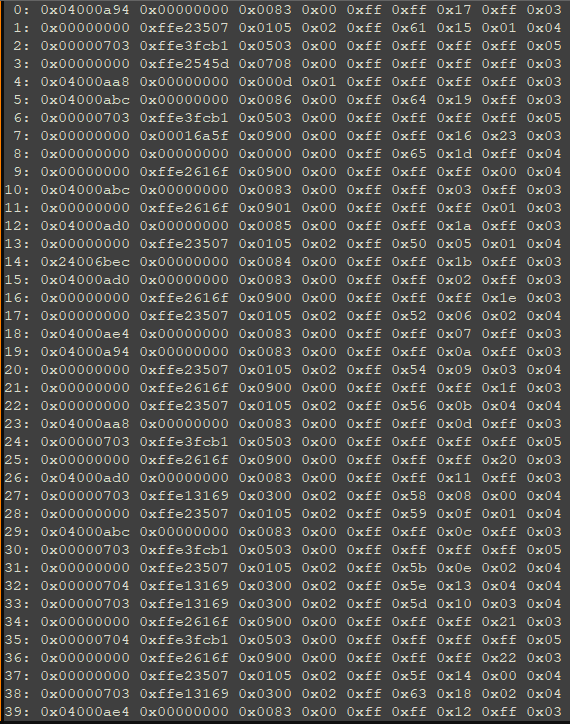
Task: Click byte 0x5b in row 31
Action: (409, 568)
